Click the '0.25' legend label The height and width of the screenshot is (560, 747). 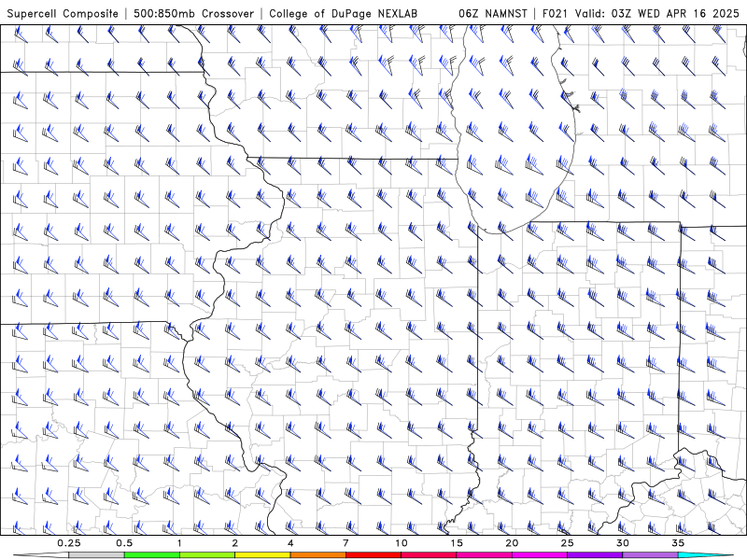point(69,543)
